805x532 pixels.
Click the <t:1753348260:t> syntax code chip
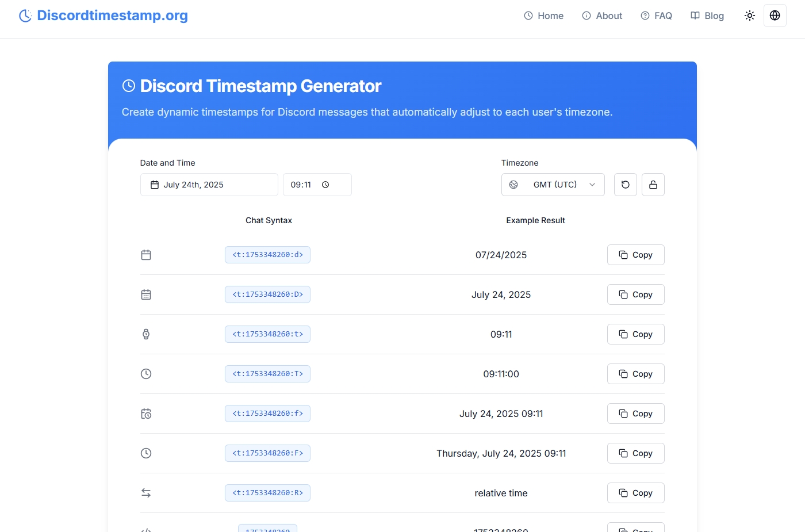point(267,334)
